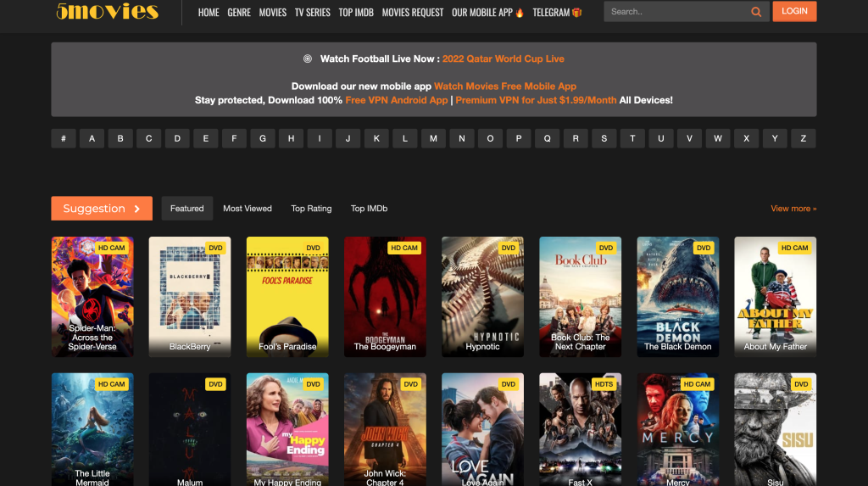
Task: Click the fire icon beside Our Mobile App
Action: click(520, 13)
